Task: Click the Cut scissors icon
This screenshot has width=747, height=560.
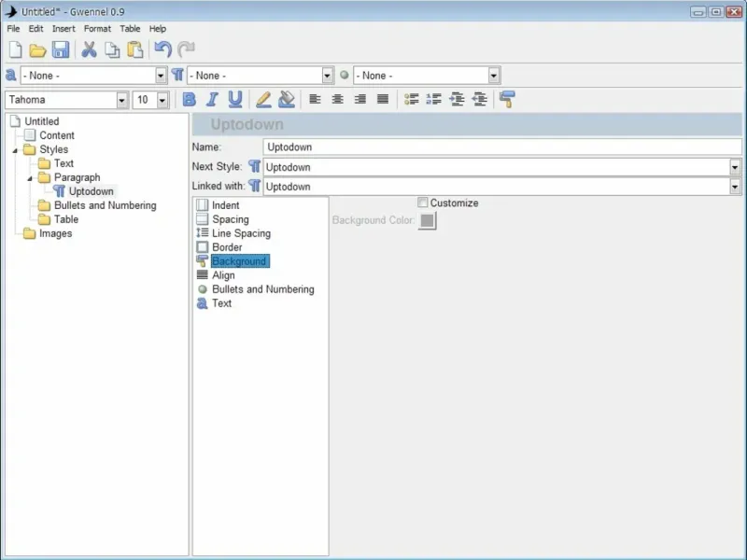Action: coord(90,50)
